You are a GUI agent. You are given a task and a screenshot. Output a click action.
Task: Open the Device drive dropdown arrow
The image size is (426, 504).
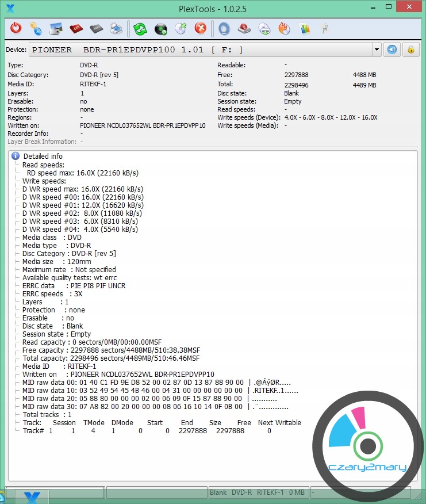[x=377, y=49]
